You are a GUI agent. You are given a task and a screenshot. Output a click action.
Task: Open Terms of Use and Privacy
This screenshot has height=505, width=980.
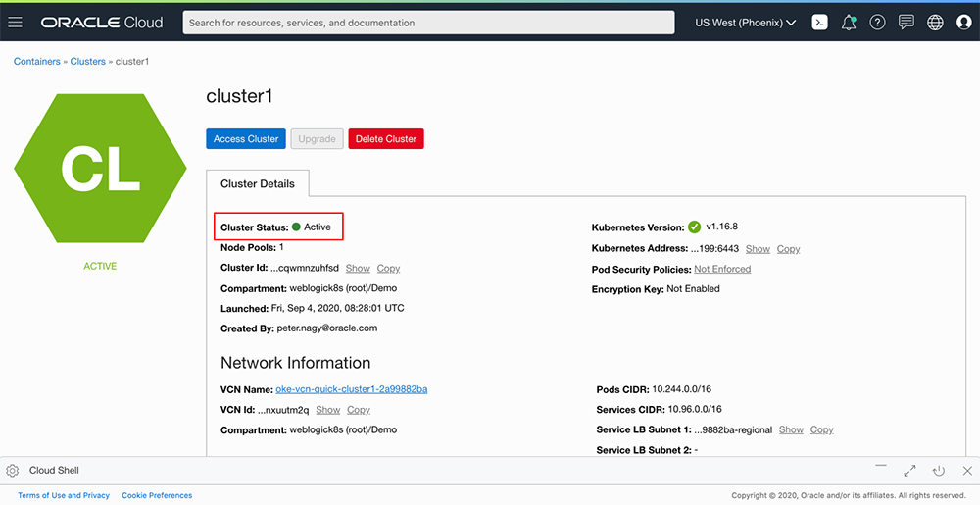tap(64, 495)
